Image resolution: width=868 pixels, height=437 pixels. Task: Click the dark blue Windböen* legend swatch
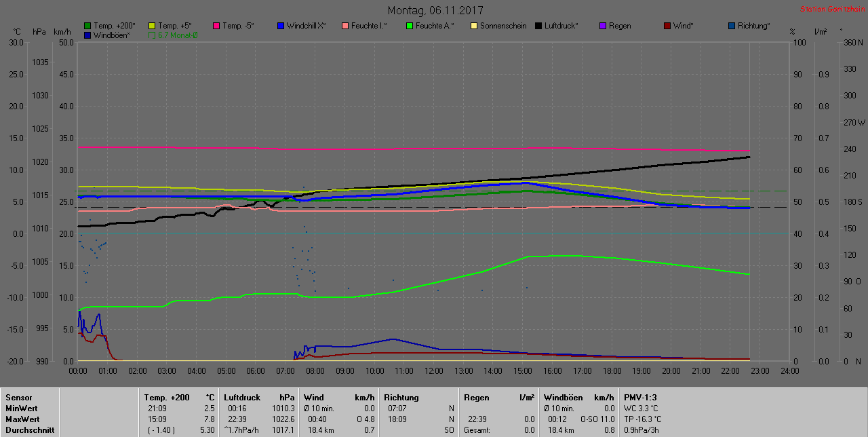coord(87,35)
